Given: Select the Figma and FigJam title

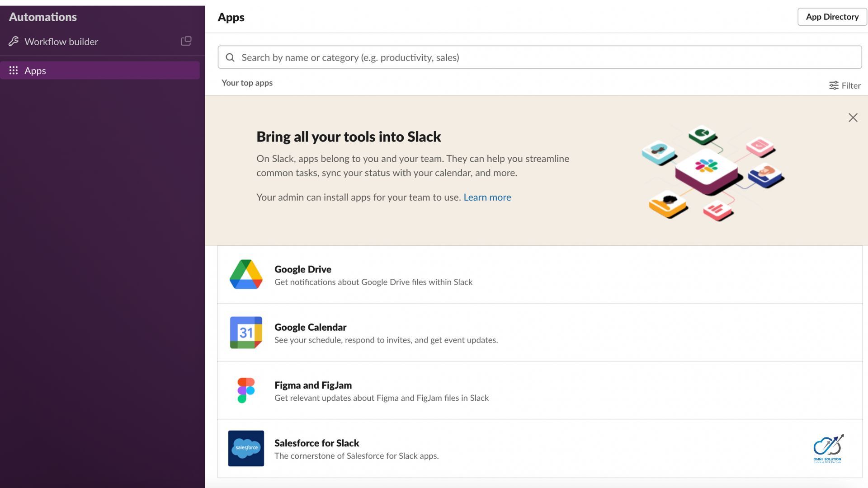Looking at the screenshot, I should [313, 385].
